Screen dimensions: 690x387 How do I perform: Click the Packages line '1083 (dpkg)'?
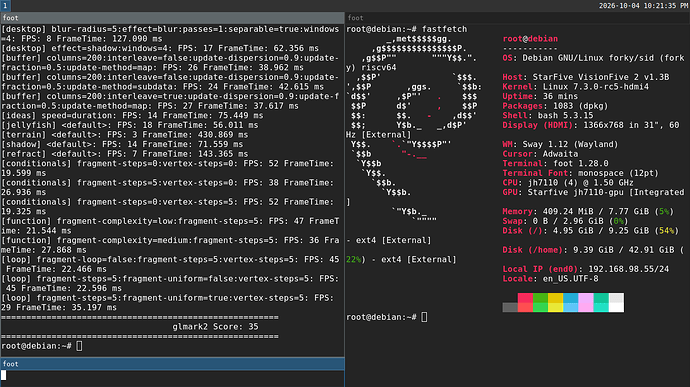coord(555,106)
